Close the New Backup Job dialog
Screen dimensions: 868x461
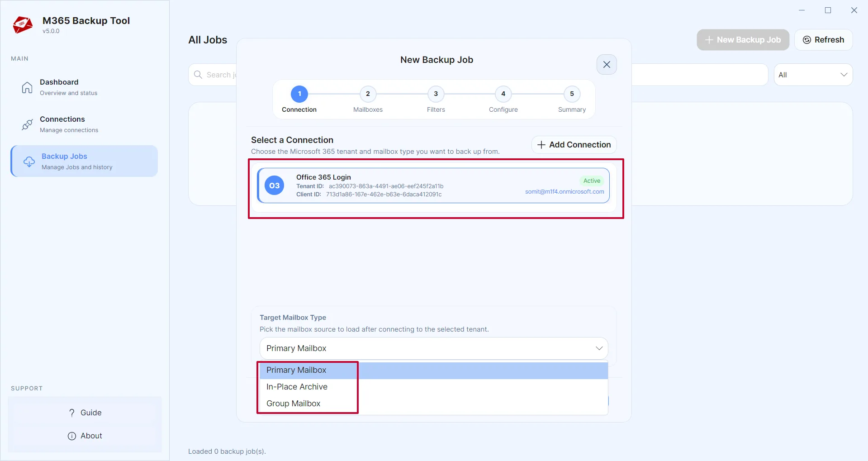coord(607,65)
